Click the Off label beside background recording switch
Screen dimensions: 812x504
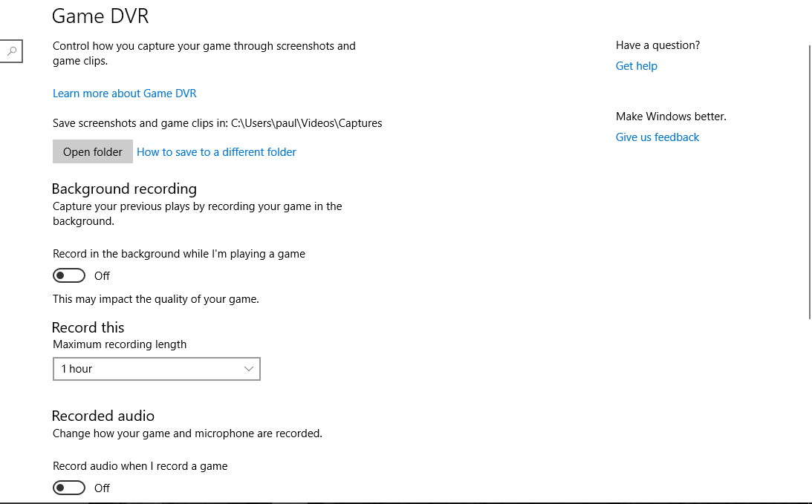coord(102,276)
